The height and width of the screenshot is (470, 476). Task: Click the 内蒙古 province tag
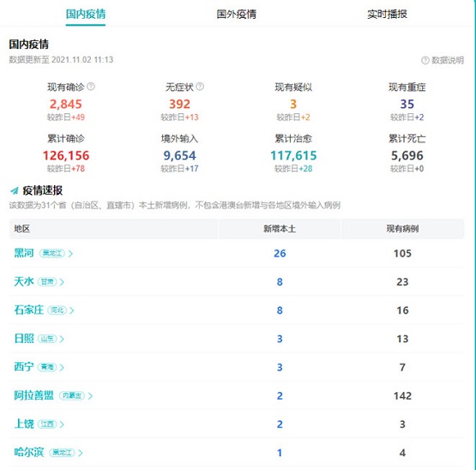point(72,395)
